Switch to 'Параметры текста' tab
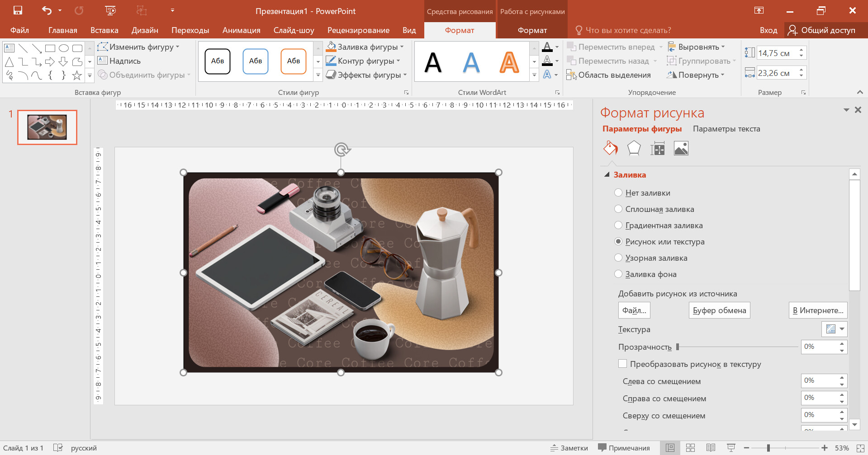The image size is (868, 455). coord(726,129)
